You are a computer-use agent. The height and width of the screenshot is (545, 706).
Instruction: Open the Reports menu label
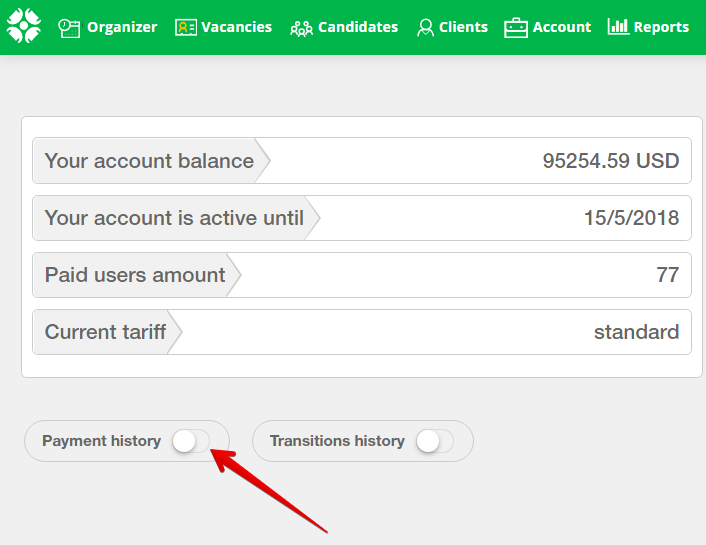click(661, 27)
